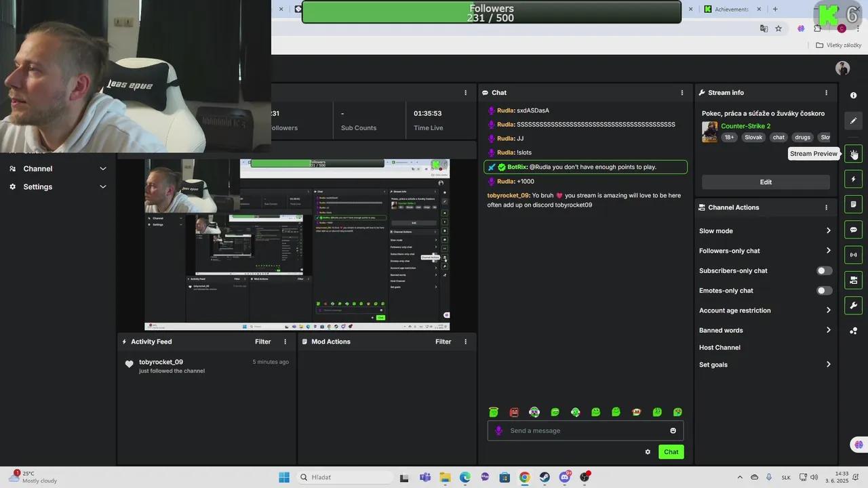Select the pencil edit icon in the right sidebar
Screen dimensions: 868x488
pos(854,121)
